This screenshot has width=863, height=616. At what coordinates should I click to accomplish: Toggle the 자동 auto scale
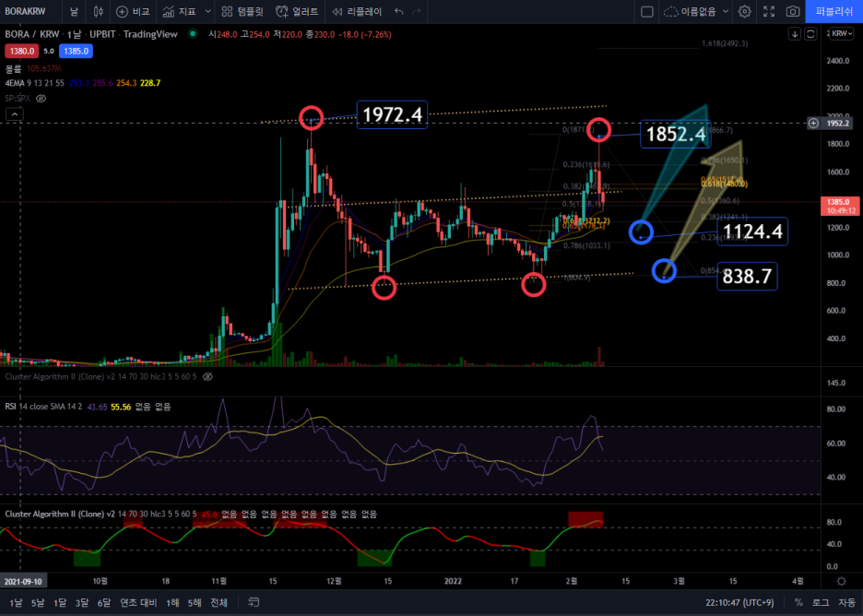pyautogui.click(x=846, y=603)
